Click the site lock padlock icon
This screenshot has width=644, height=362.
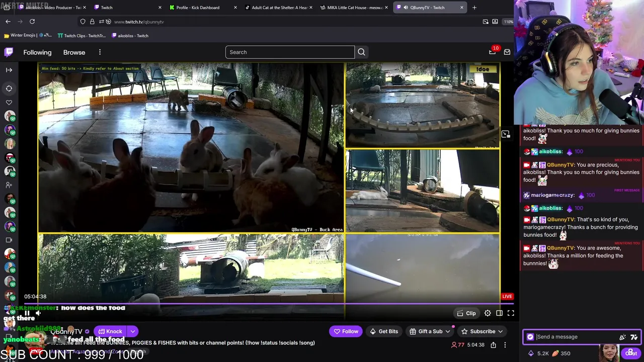click(x=92, y=22)
